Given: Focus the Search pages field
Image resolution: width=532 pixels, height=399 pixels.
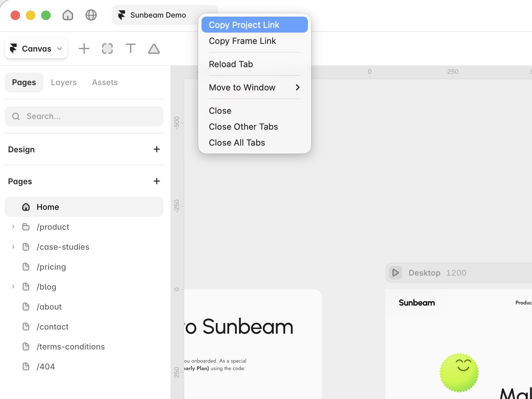Looking at the screenshot, I should [84, 116].
